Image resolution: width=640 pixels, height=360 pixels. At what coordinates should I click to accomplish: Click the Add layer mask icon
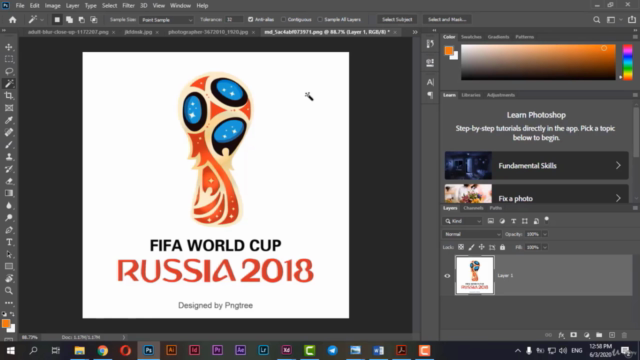coord(574,335)
